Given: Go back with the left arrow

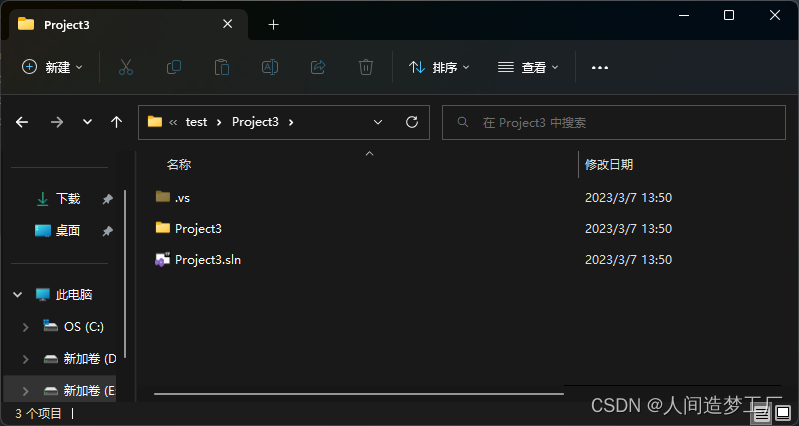Looking at the screenshot, I should 22,122.
